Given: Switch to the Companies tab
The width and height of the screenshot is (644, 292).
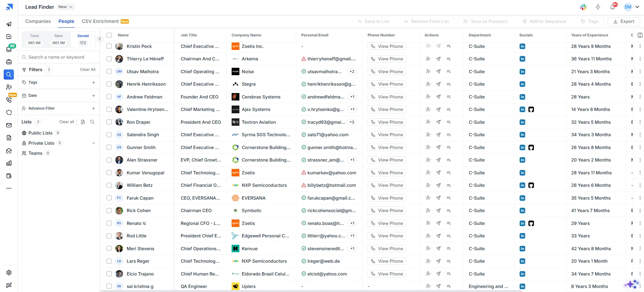Looking at the screenshot, I should tap(38, 21).
